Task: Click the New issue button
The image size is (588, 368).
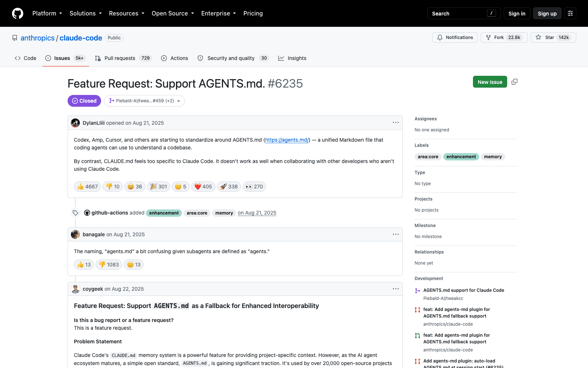Action: pyautogui.click(x=490, y=82)
